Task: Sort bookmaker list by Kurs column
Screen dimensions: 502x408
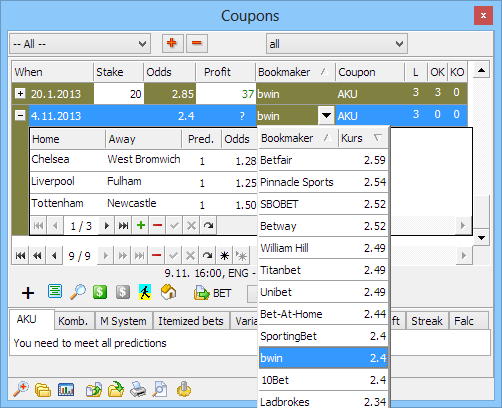Action: (363, 138)
